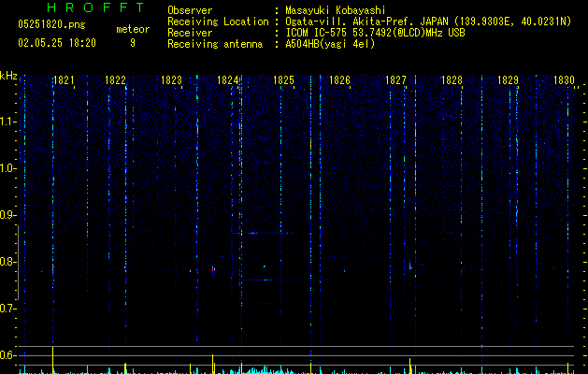
Task: Click the Receiver label
Action: [x=190, y=33]
